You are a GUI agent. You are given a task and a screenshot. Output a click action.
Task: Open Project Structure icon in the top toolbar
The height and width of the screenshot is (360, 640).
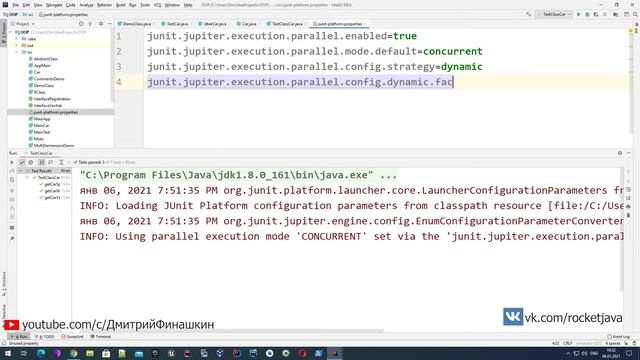click(x=616, y=14)
